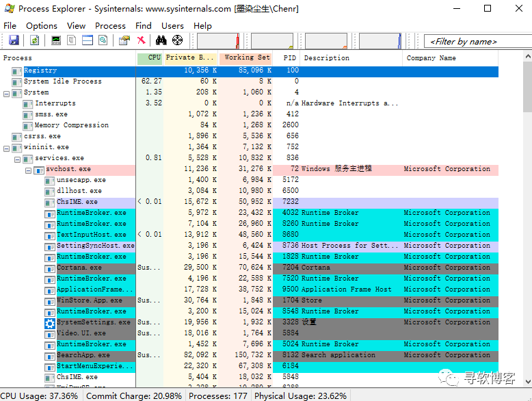Viewport: 532px width, 401px height.
Task: Collapse the svchost.exe tree node
Action: [29, 170]
